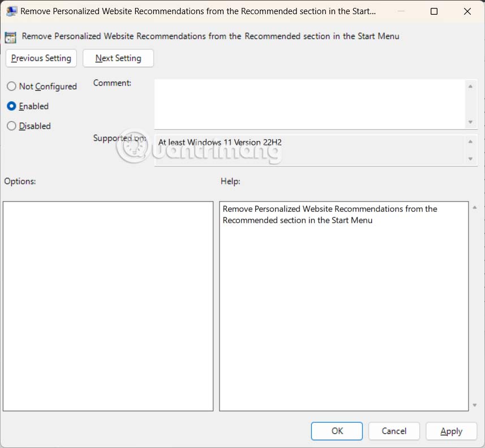
Task: Click the up arrow on the Help scrollbar
Action: pos(475,206)
